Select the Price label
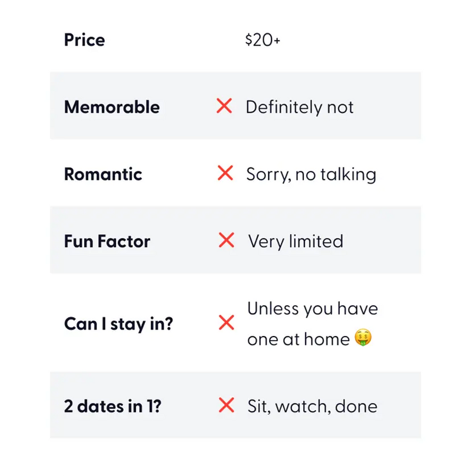 point(84,40)
